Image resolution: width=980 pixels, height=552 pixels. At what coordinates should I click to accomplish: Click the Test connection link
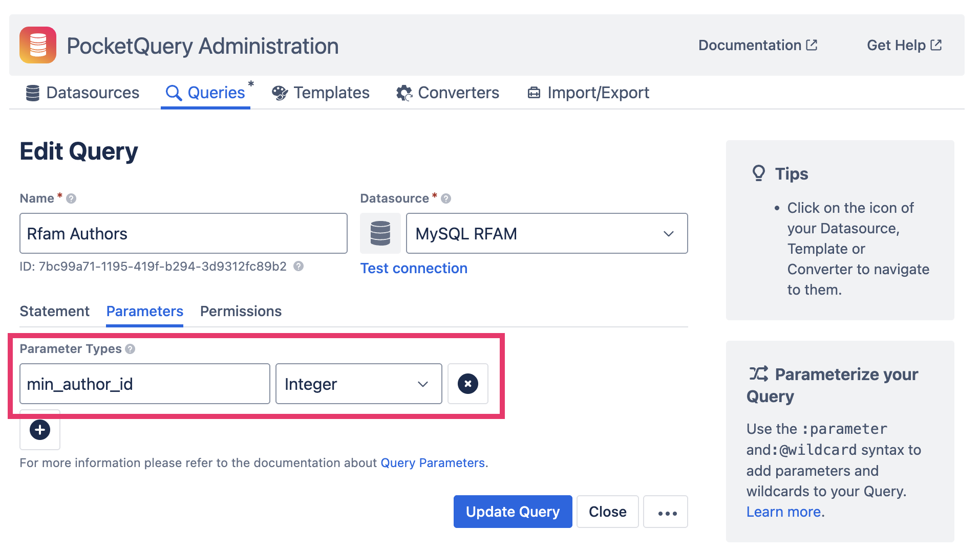(x=413, y=268)
